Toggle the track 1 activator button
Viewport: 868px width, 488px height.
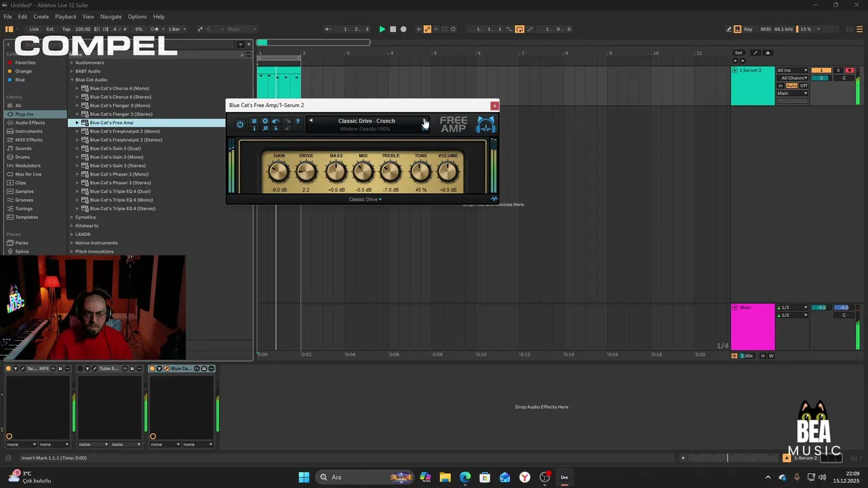click(x=821, y=70)
